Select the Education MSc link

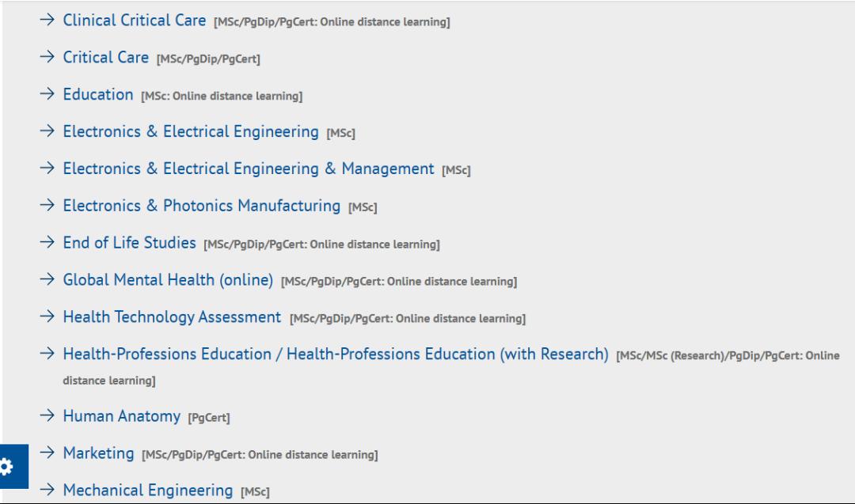pos(98,95)
